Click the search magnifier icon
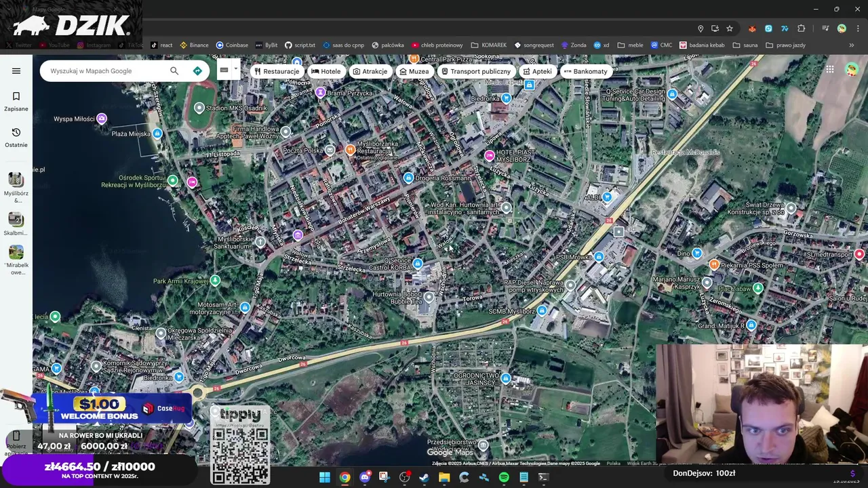 (x=174, y=70)
